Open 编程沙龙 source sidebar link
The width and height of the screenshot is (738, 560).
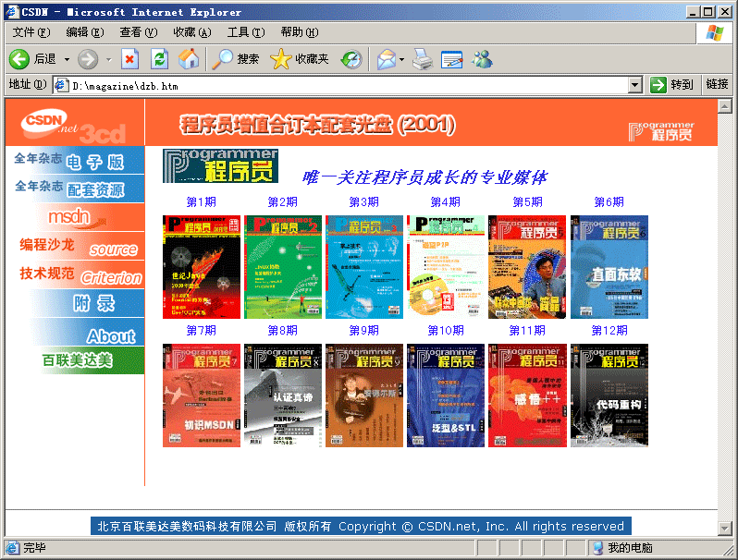(75, 246)
